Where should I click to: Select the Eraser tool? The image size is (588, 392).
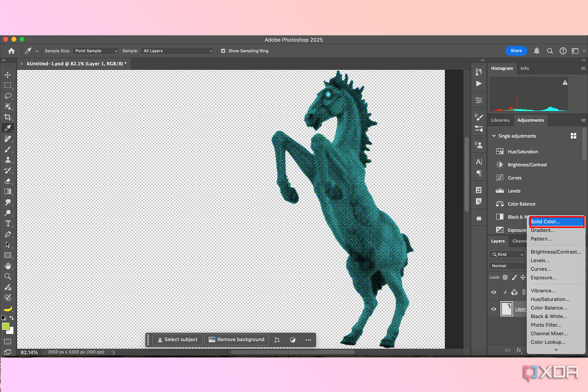point(8,181)
